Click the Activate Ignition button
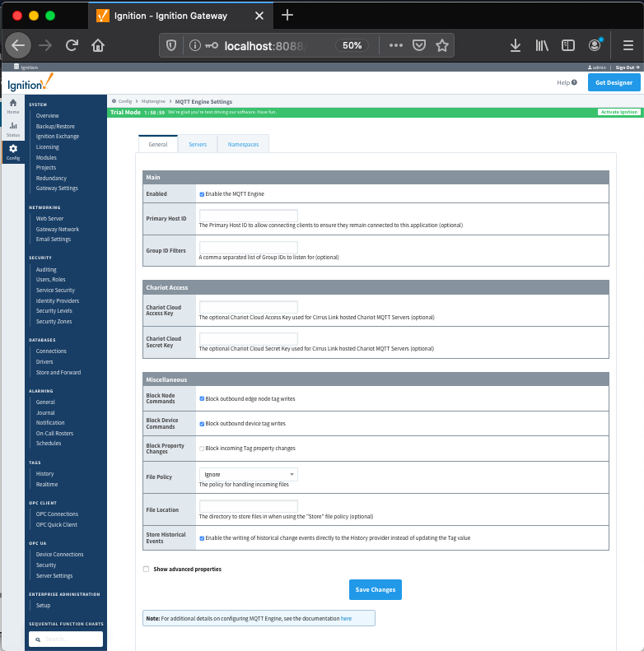644x651 pixels. (x=619, y=112)
